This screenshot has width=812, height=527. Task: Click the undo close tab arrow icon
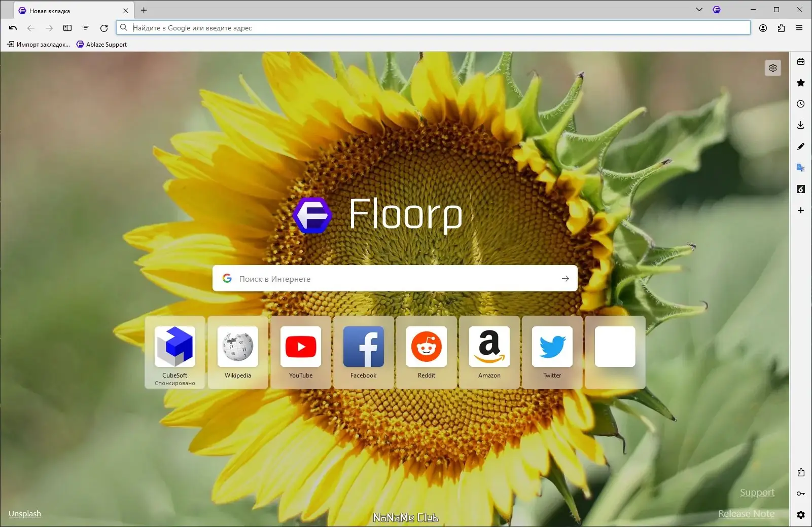[13, 28]
